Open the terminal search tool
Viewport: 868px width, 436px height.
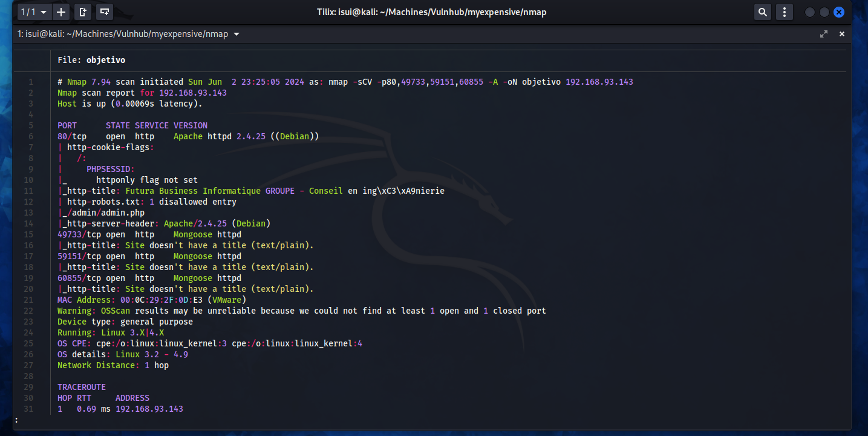[763, 12]
